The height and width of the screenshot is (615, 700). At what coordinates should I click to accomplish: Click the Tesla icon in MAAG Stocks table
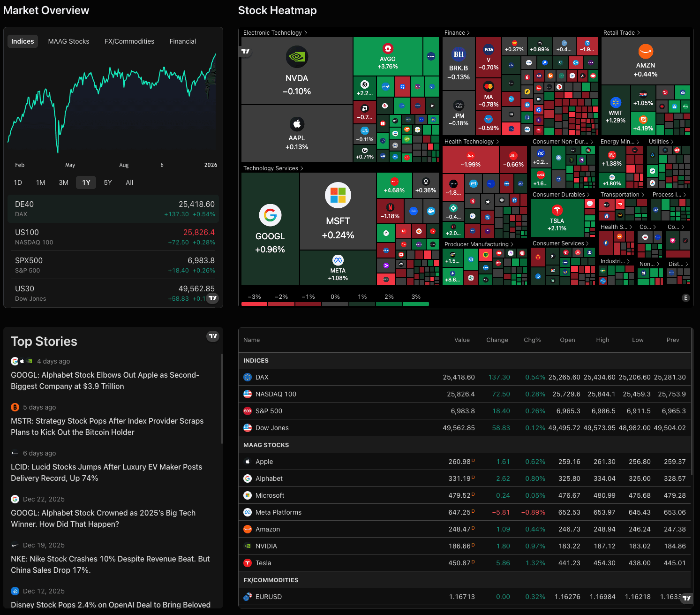(x=248, y=563)
